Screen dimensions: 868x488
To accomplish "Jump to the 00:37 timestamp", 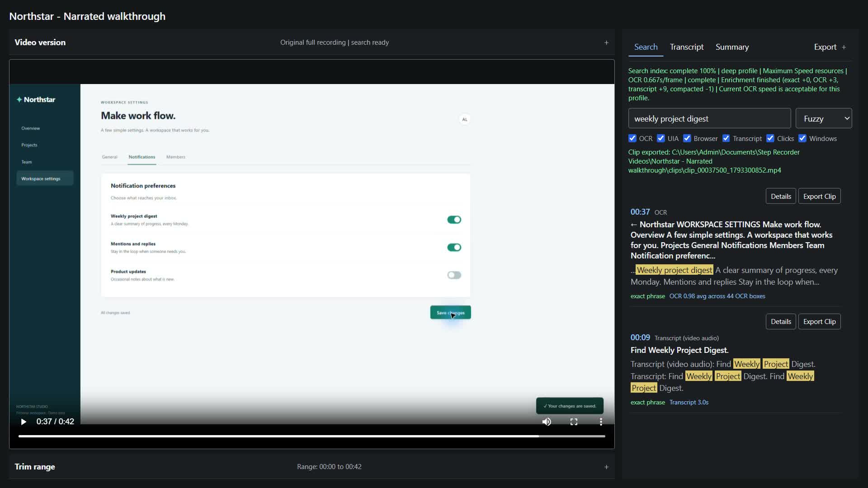I will coord(640,212).
